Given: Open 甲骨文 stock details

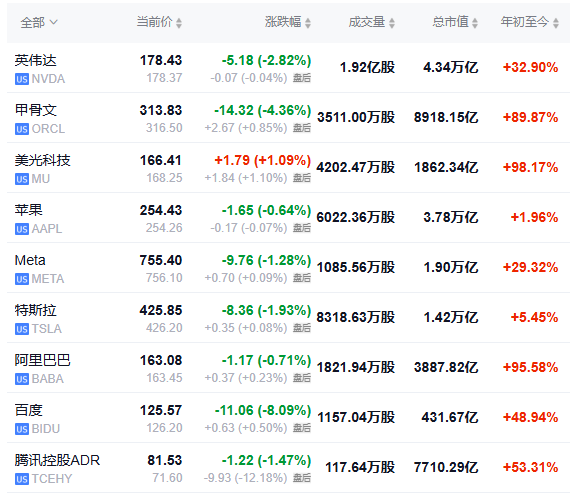Looking at the screenshot, I should (x=36, y=110).
